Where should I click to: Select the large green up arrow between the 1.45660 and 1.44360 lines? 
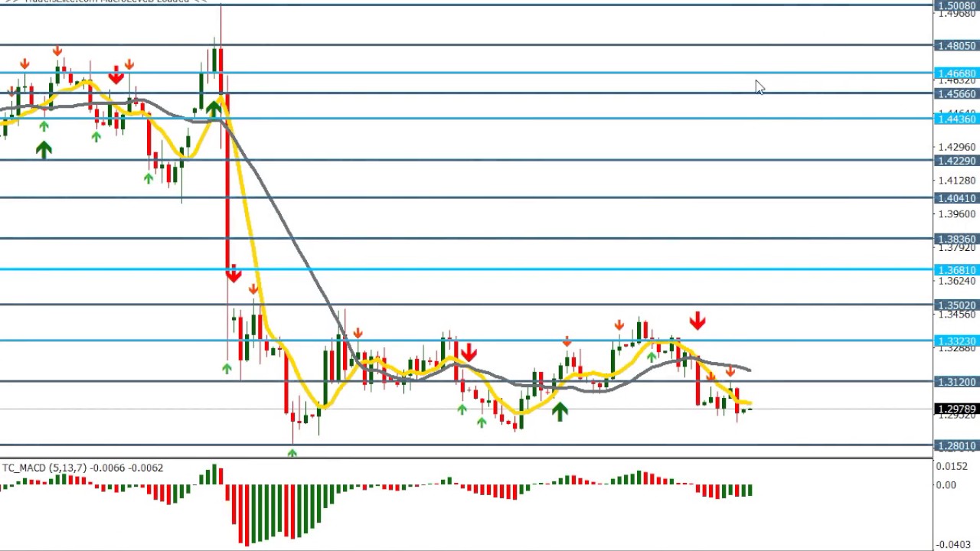coord(213,109)
